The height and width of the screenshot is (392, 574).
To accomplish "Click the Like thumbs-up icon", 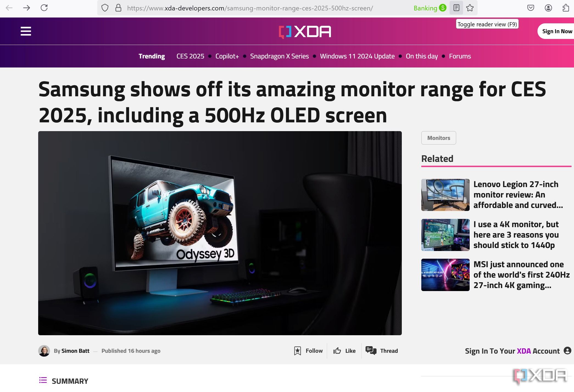I will [x=337, y=351].
